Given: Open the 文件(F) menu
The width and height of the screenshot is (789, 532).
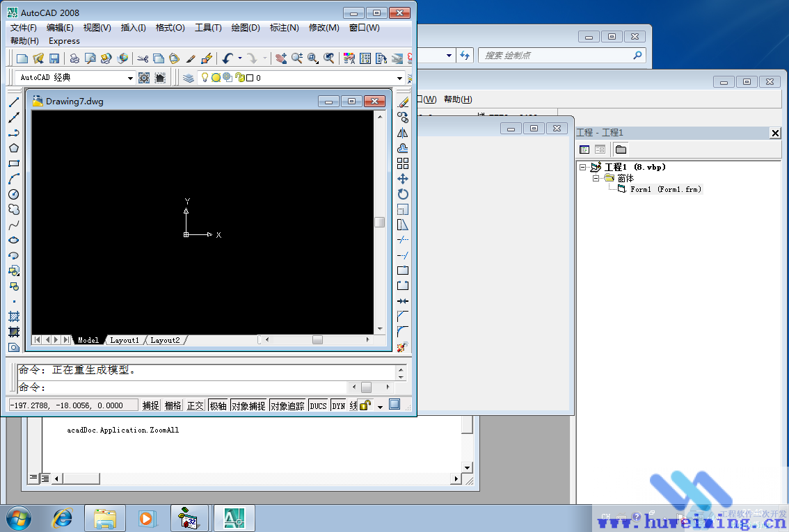Looking at the screenshot, I should click(24, 28).
